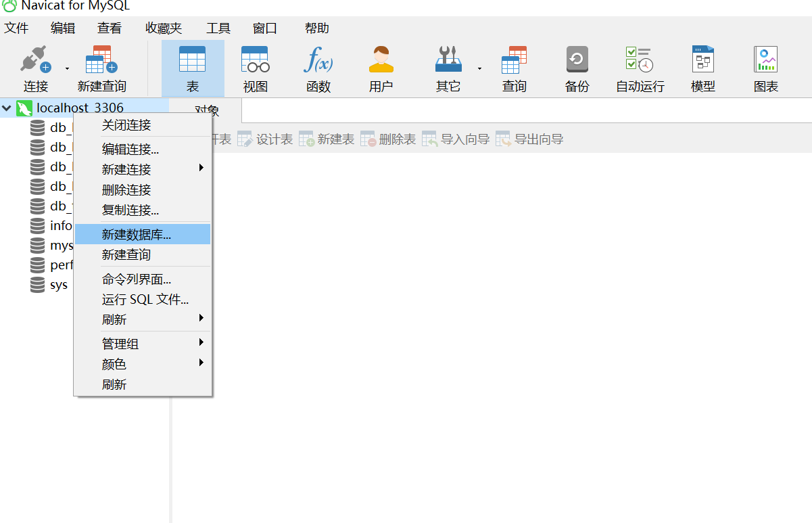Image resolution: width=812 pixels, height=523 pixels.
Task: Click the Others (其它) tools icon
Action: [x=448, y=60]
